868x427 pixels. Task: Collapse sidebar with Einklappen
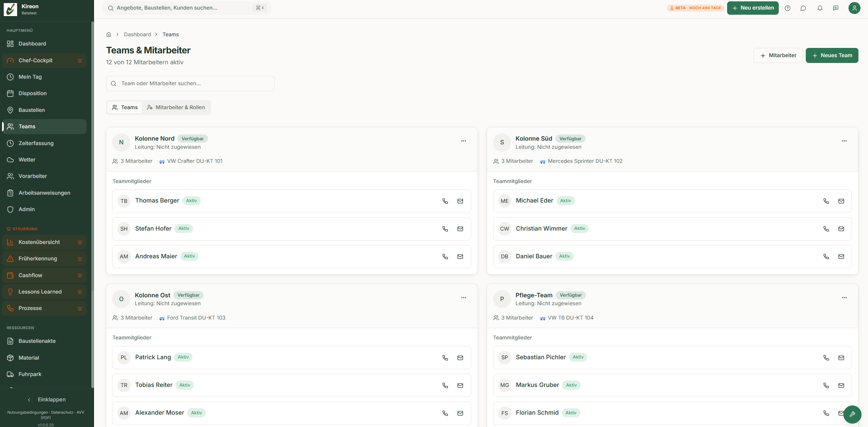tap(47, 400)
